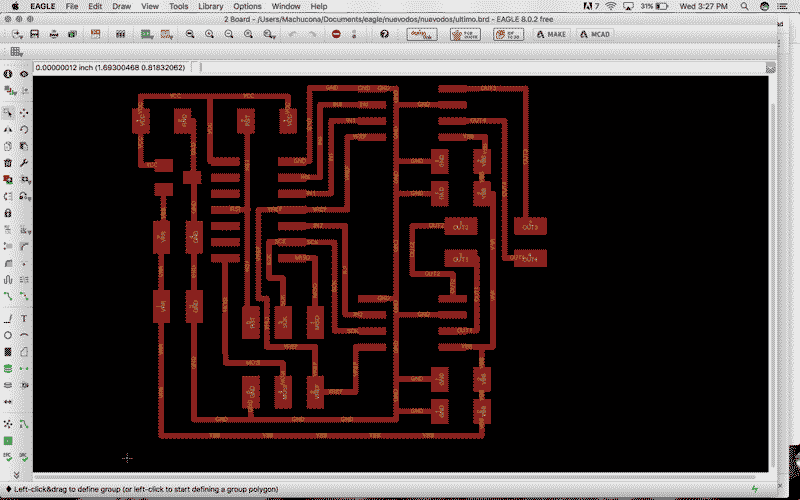This screenshot has width=800, height=500.
Task: Select the Lock tool
Action: click(x=8, y=213)
